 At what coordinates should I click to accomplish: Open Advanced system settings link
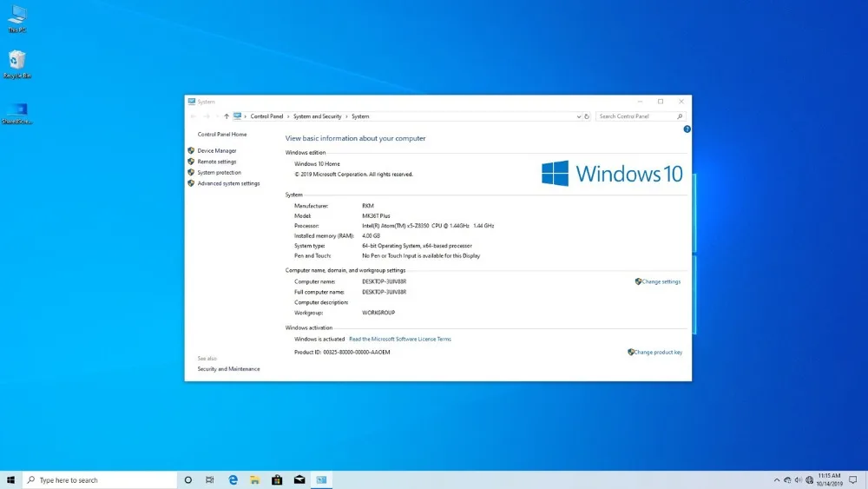228,183
